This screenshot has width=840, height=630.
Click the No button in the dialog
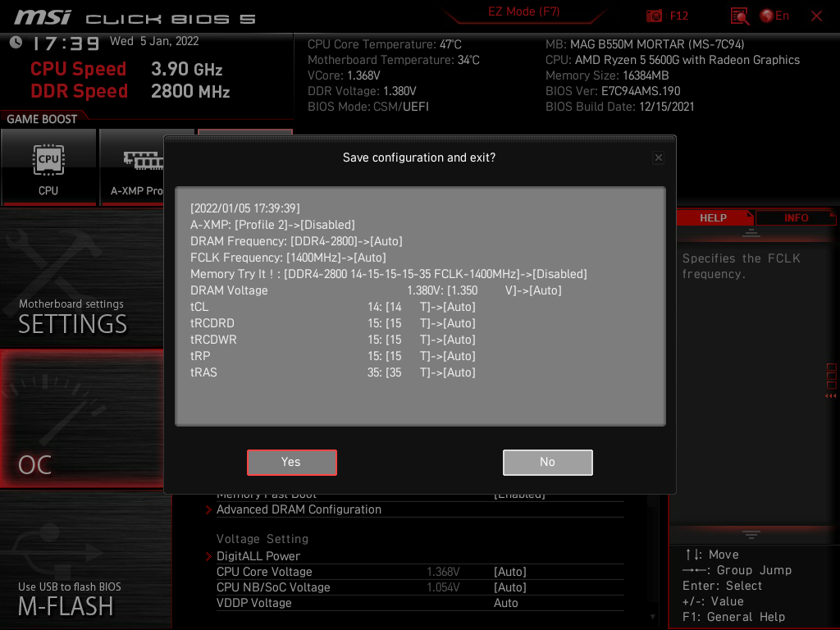[547, 463]
